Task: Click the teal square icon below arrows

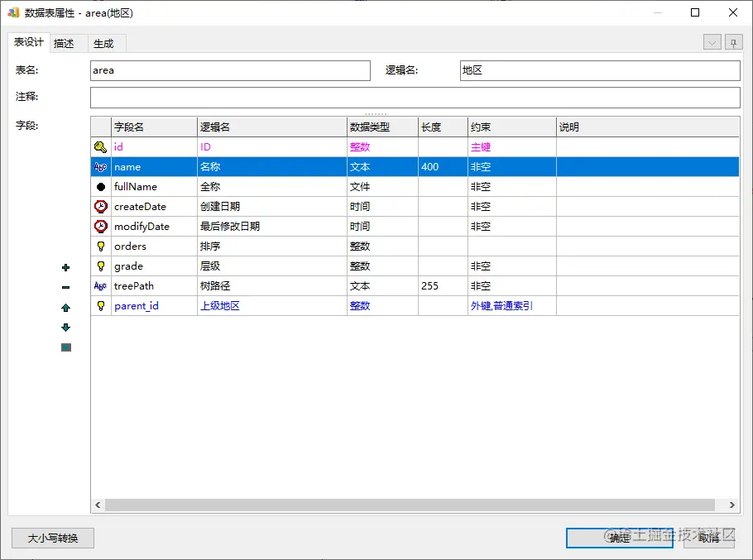Action: (66, 347)
